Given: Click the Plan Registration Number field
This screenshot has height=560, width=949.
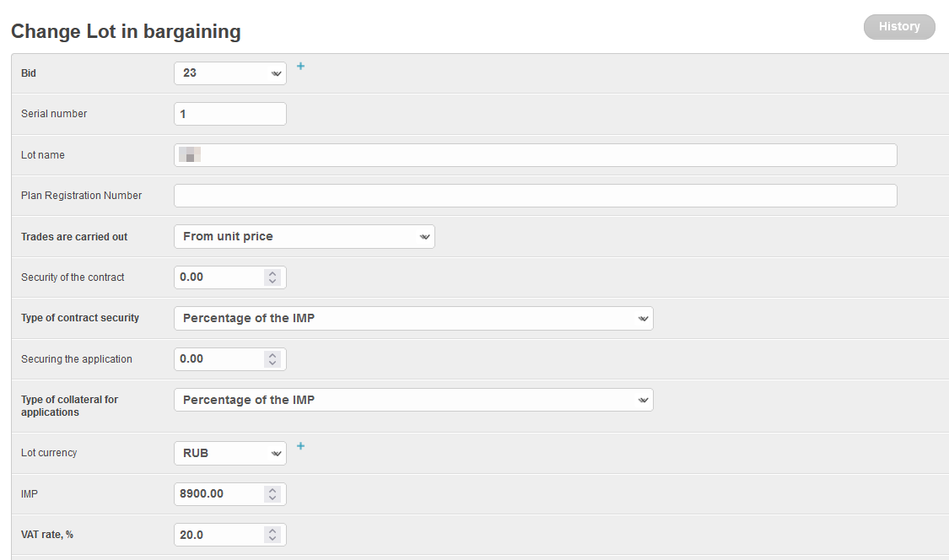Looking at the screenshot, I should [535, 196].
